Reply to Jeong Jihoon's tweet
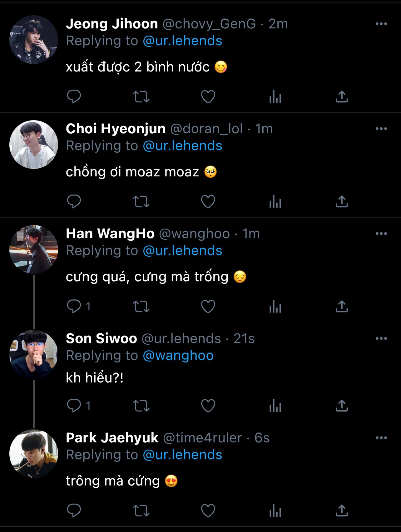401x532 pixels. point(74,96)
